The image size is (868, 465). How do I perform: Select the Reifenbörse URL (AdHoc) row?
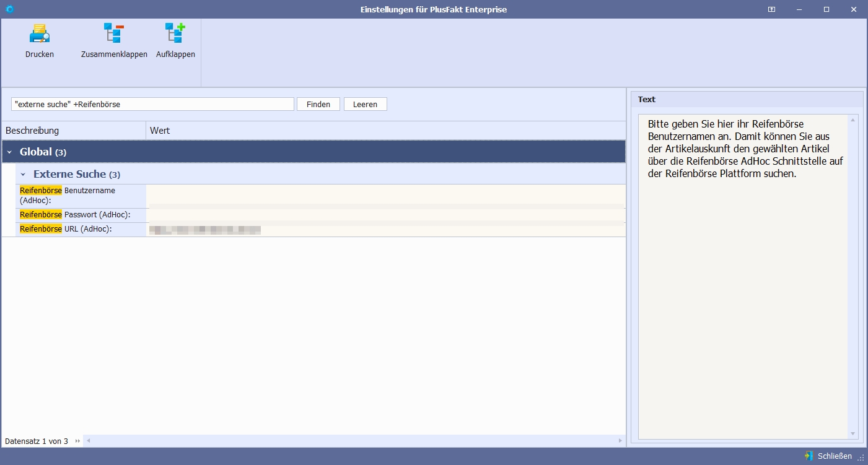point(320,229)
